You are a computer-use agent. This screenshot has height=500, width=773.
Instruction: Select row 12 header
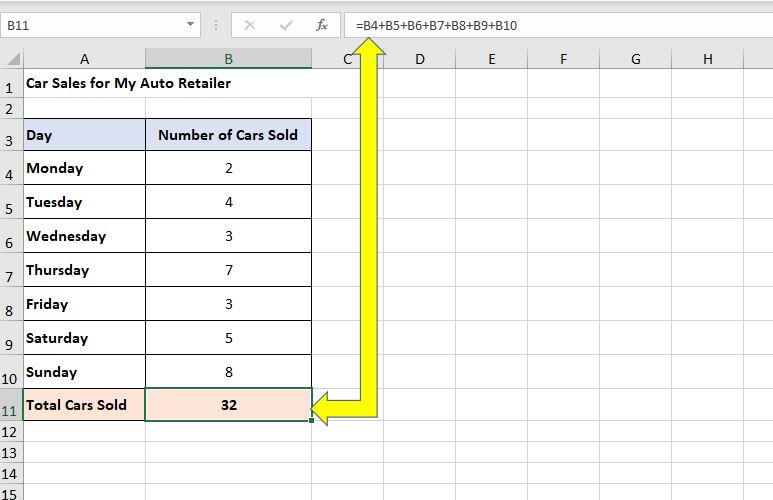[9, 432]
